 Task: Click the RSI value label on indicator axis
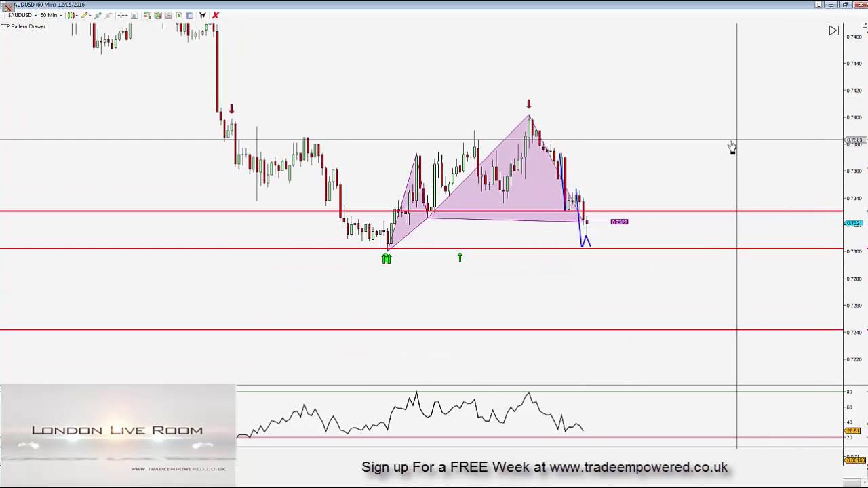click(854, 430)
